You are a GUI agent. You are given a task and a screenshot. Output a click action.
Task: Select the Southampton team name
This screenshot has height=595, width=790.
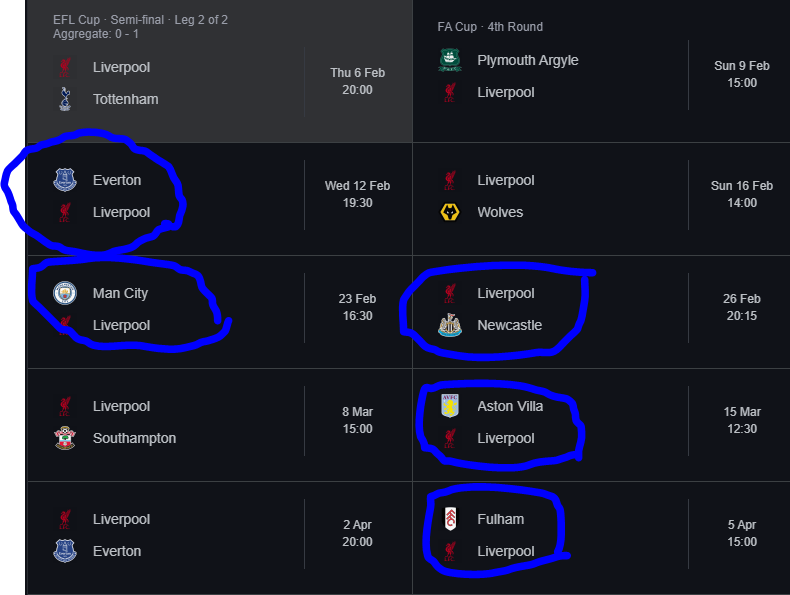(135, 438)
